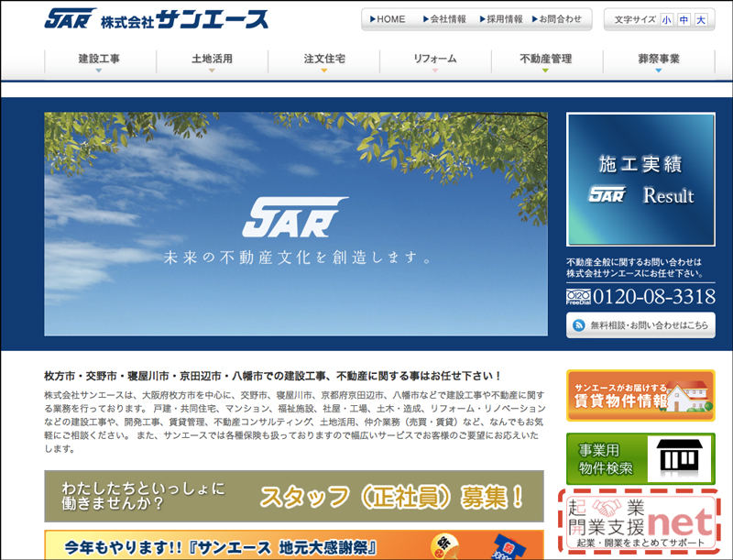Select small font size 小

tap(666, 19)
